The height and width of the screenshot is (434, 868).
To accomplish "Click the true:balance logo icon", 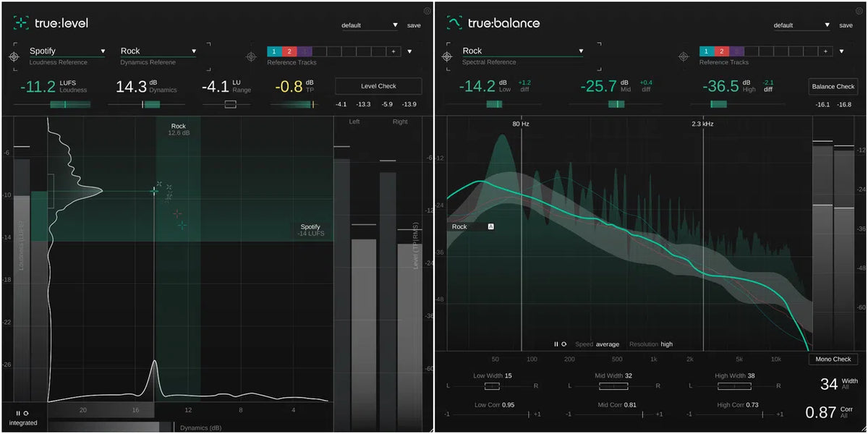I will point(453,22).
